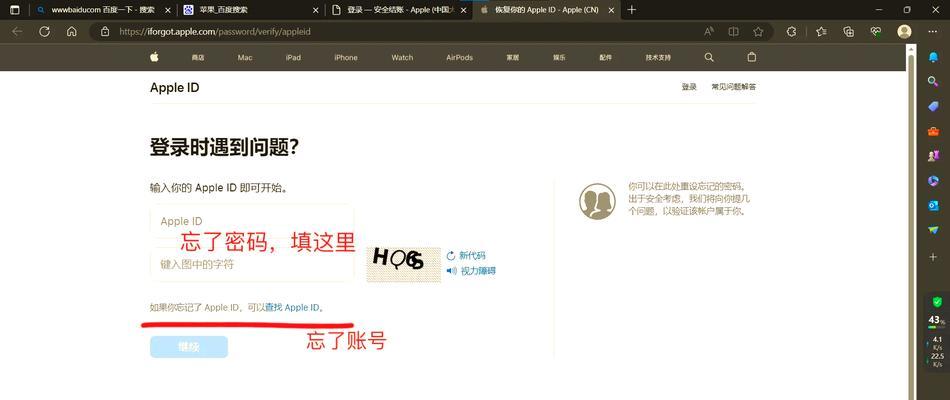Add a sidebar app with plus icon

933,257
